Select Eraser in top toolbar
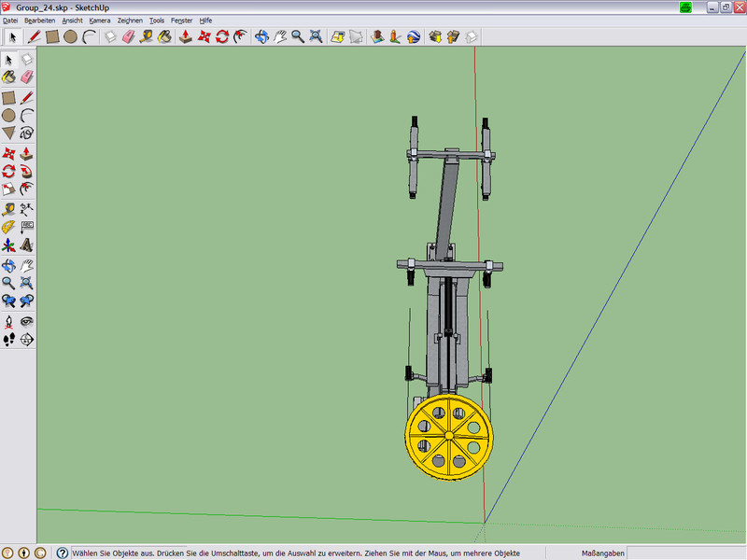747x560 pixels. (128, 36)
